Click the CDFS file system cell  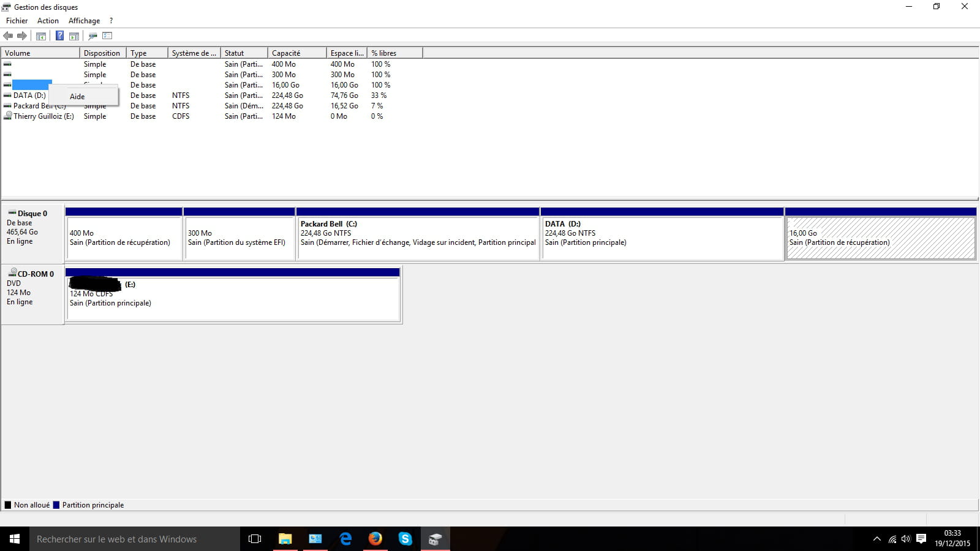181,116
